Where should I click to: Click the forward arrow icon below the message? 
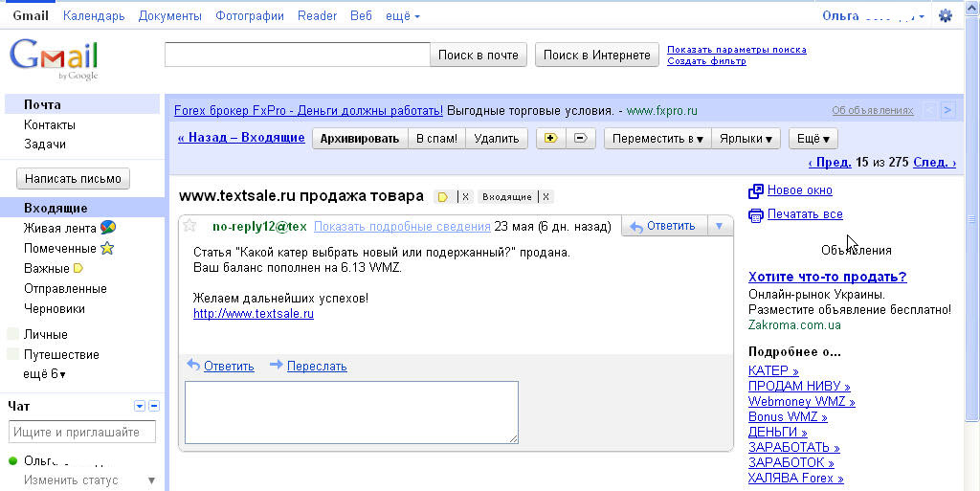(x=277, y=365)
